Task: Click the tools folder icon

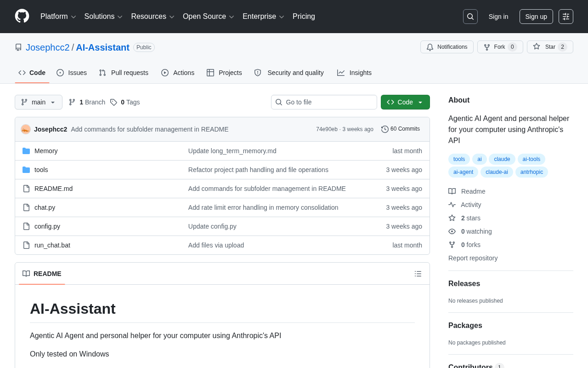Action: tap(26, 170)
